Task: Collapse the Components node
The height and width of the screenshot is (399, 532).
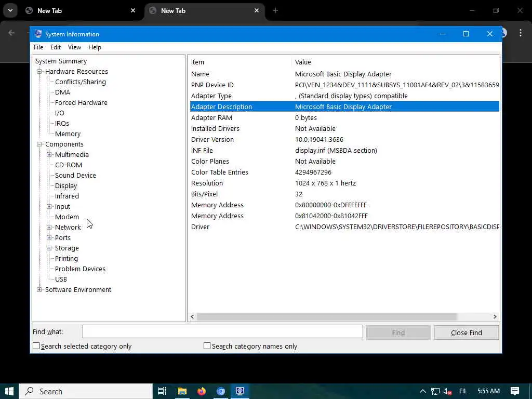Action: (x=39, y=144)
